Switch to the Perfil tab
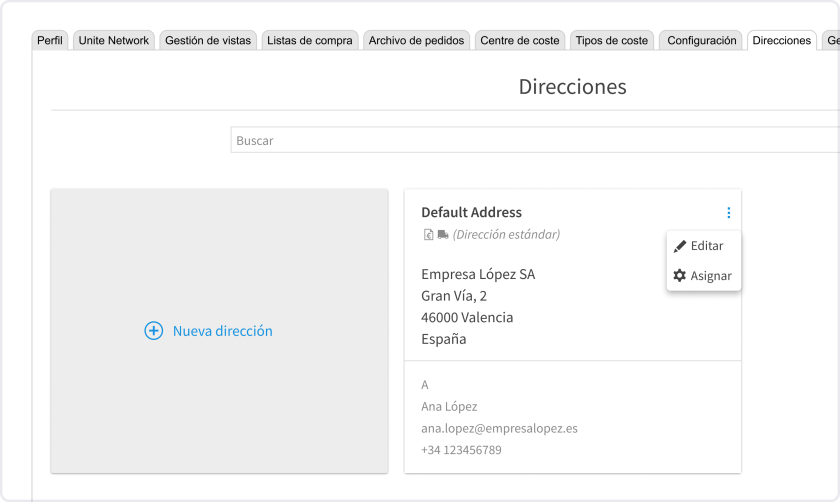 click(x=50, y=41)
